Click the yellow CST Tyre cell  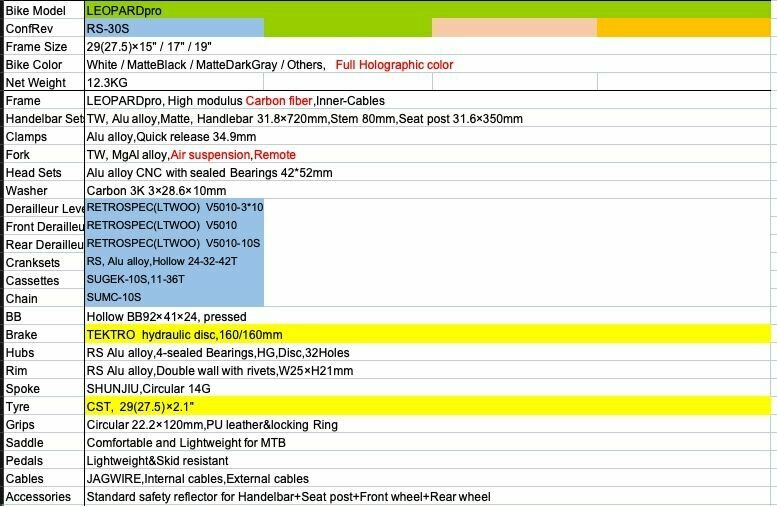coord(428,406)
